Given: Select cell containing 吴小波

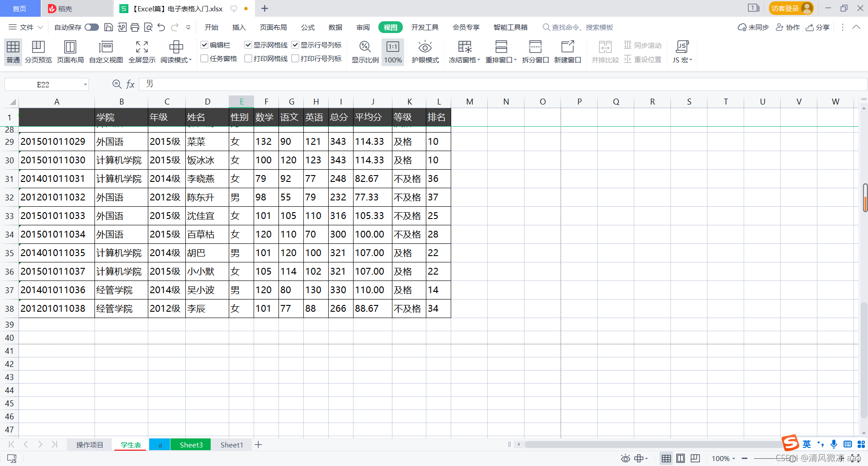Looking at the screenshot, I should click(207, 290).
